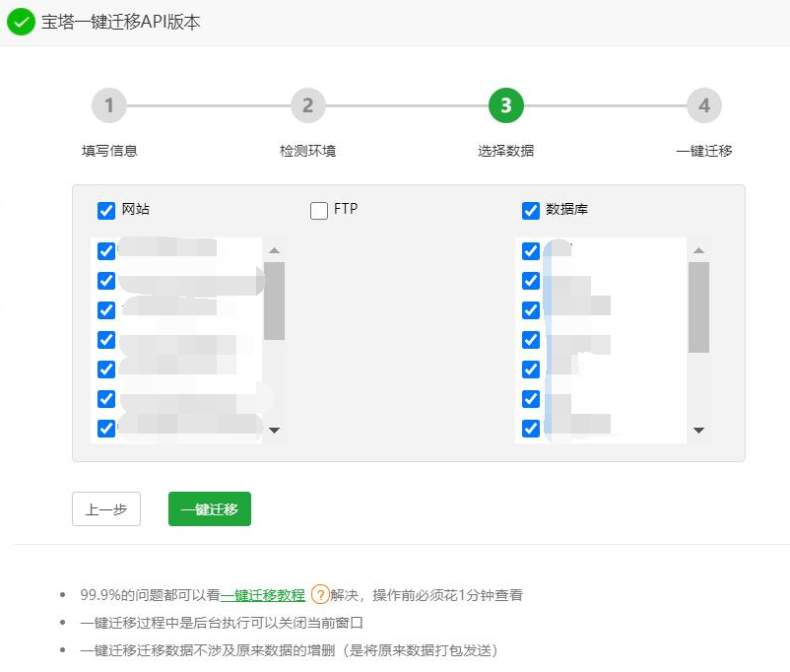Click the 上一步 button
Viewport: 790px width, 672px height.
tap(105, 508)
